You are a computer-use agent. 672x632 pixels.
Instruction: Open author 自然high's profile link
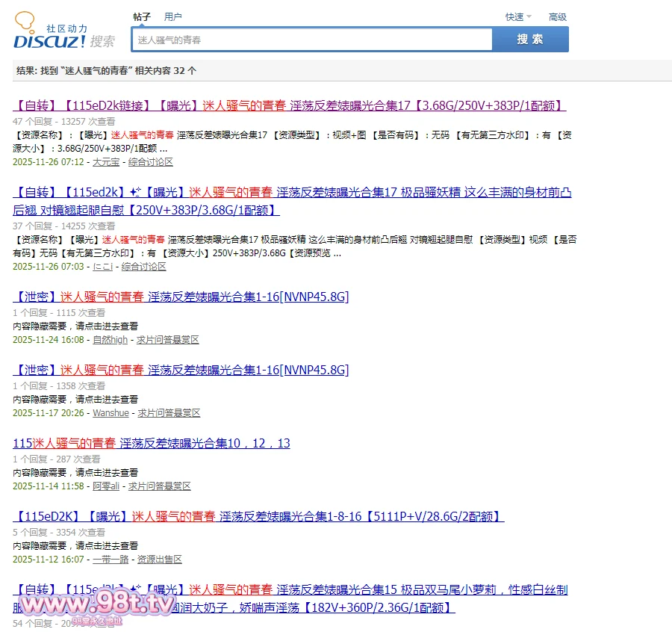pos(110,340)
